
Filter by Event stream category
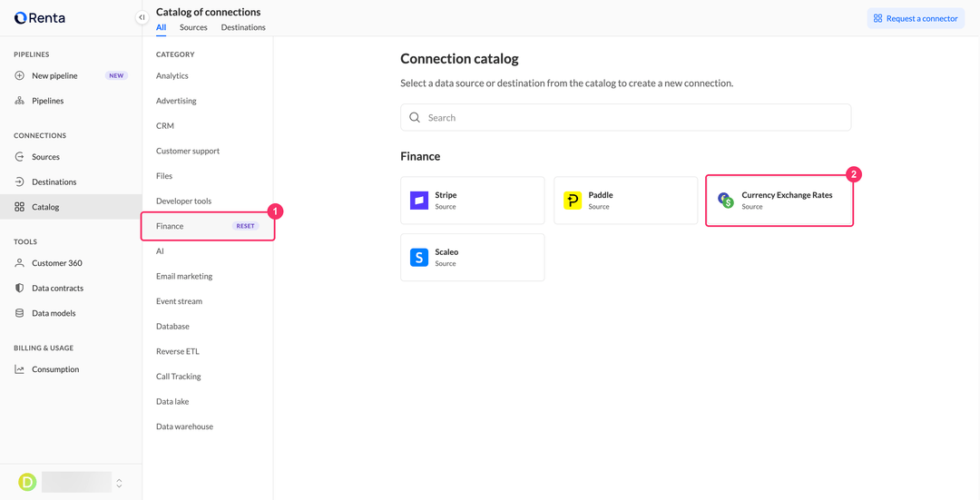click(180, 301)
